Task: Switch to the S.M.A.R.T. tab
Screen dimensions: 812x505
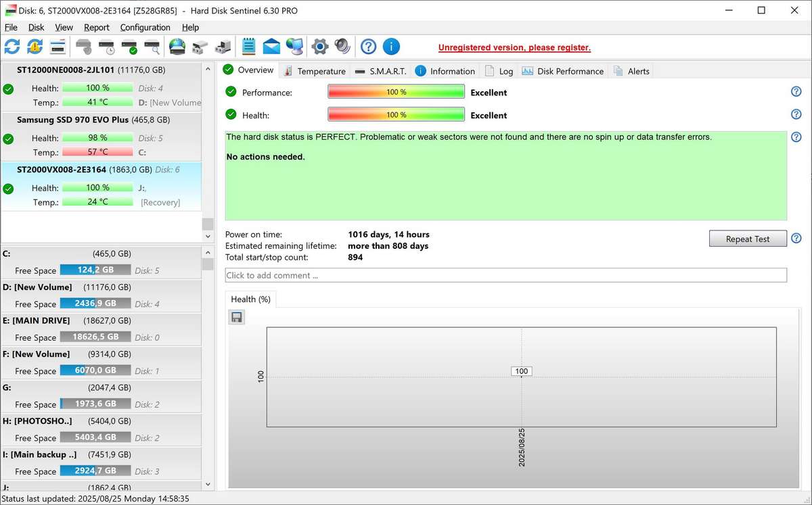Action: coord(380,71)
